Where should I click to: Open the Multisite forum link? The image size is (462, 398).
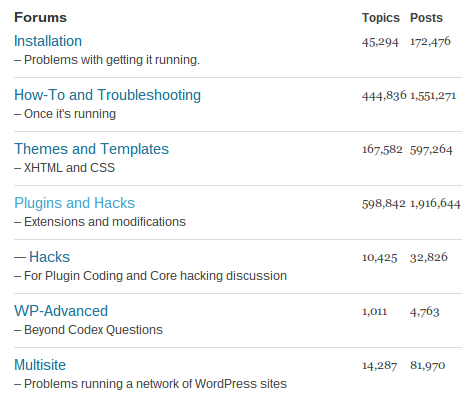point(40,365)
